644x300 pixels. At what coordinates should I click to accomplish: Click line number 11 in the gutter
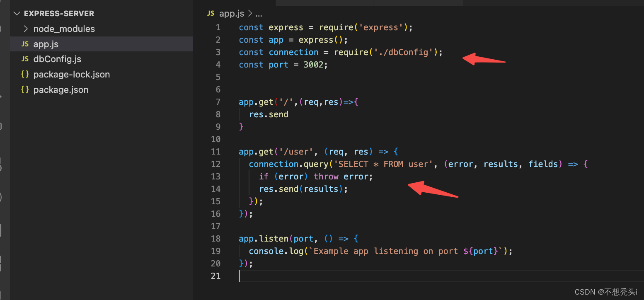[216, 152]
